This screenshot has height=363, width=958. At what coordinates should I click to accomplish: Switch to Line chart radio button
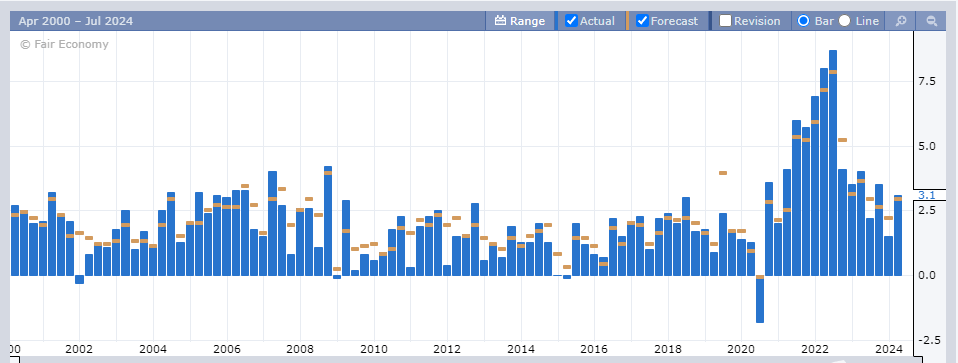coord(844,21)
